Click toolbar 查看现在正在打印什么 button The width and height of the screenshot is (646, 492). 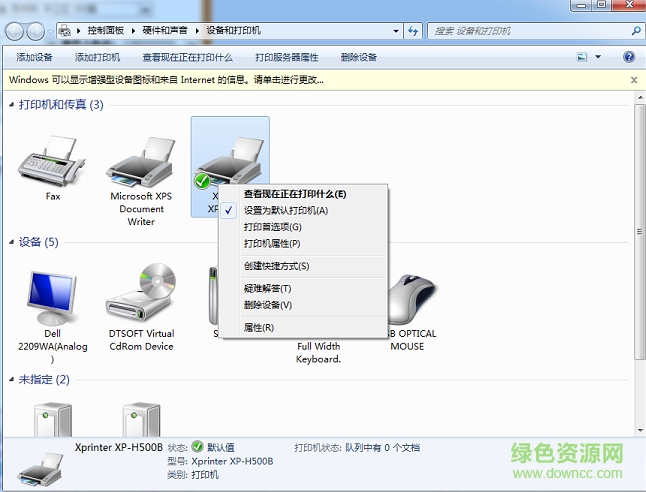[187, 57]
